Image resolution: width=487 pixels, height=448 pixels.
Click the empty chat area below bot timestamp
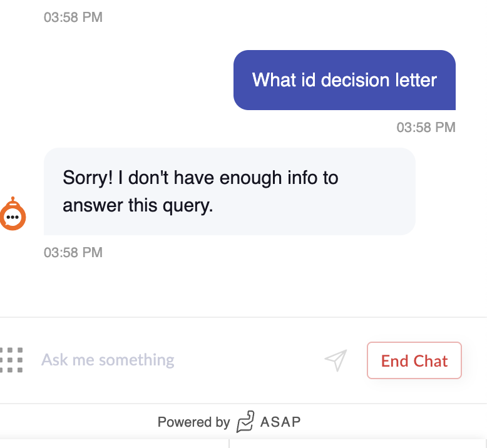tap(243, 287)
